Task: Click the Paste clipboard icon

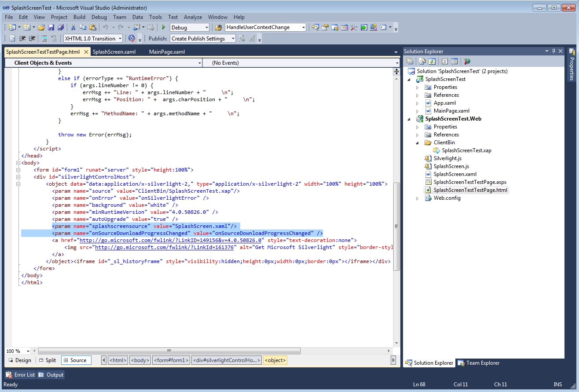Action: pyautogui.click(x=92, y=27)
